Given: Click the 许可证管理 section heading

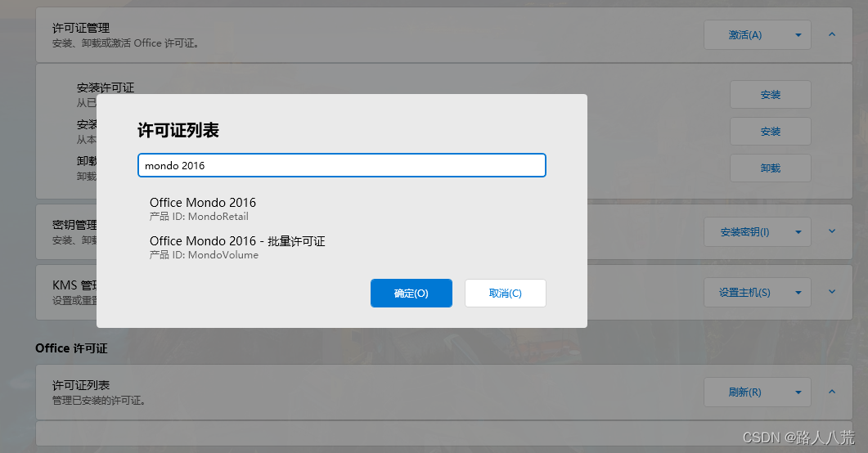Looking at the screenshot, I should [x=81, y=28].
